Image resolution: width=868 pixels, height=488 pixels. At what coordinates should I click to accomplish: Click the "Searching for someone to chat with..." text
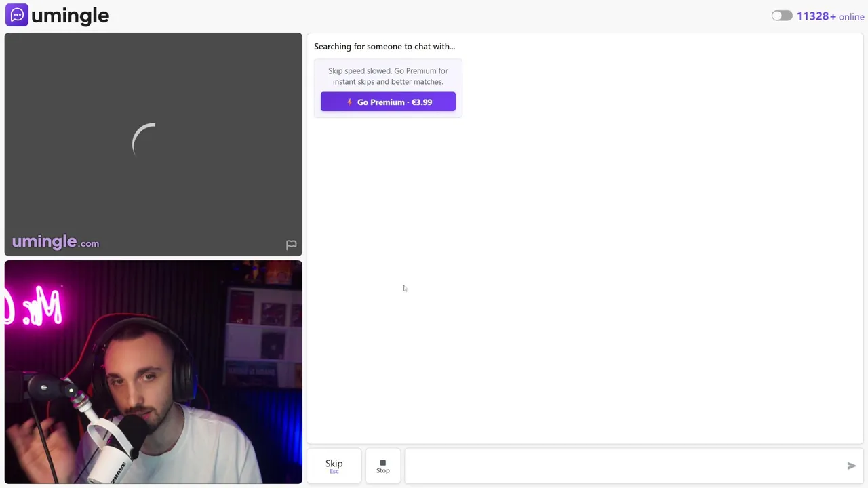coord(384,46)
